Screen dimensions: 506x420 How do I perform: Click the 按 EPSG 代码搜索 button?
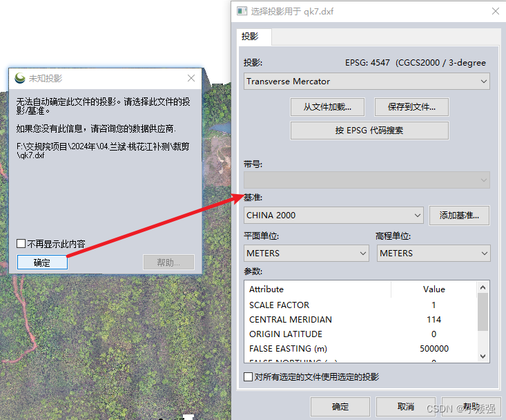[369, 131]
